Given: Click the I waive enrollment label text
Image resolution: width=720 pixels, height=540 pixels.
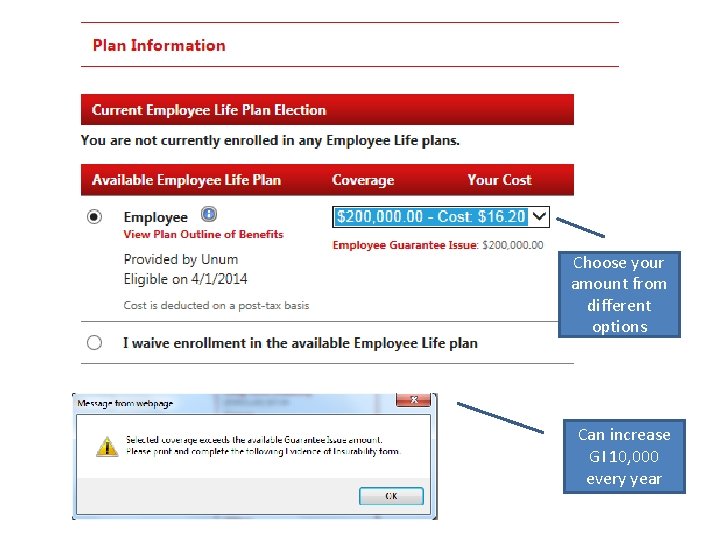Looking at the screenshot, I should pos(300,343).
